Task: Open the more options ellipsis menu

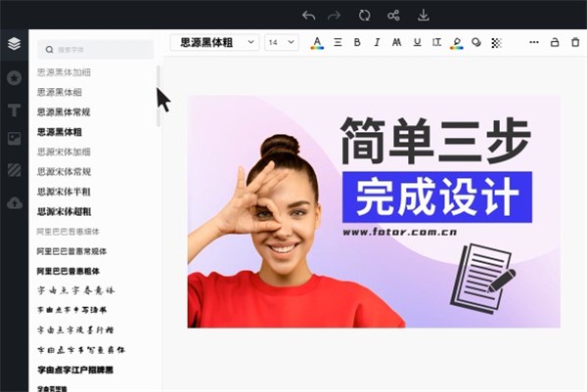Action: coord(534,42)
